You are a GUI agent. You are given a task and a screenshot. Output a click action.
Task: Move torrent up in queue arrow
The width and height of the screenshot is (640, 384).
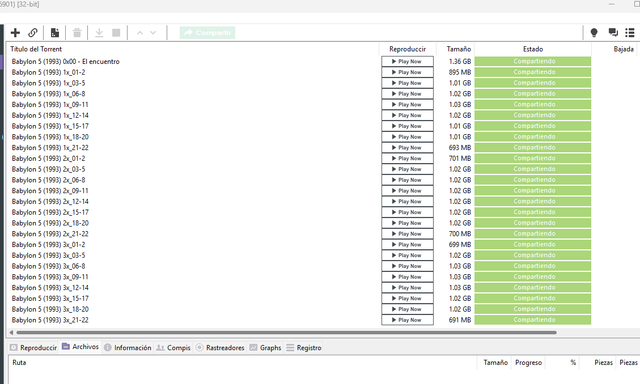[140, 33]
